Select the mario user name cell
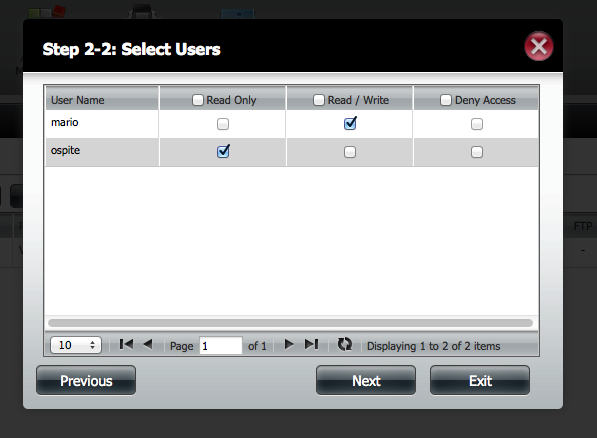 point(102,124)
